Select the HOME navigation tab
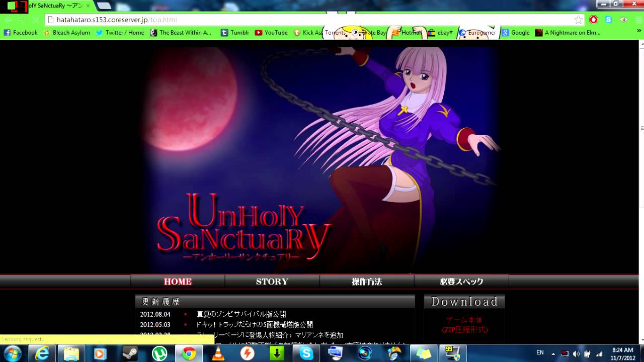Viewport: 644px width, 362px height. pyautogui.click(x=178, y=282)
